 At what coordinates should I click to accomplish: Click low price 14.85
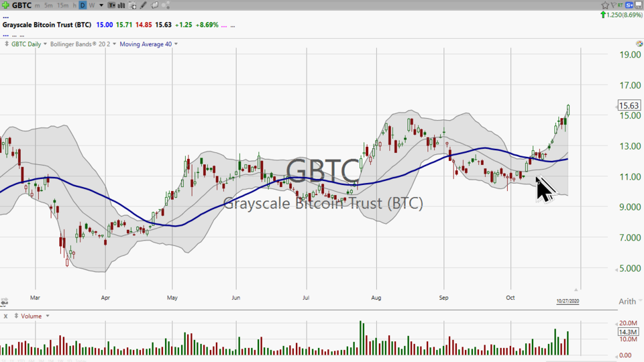click(144, 25)
